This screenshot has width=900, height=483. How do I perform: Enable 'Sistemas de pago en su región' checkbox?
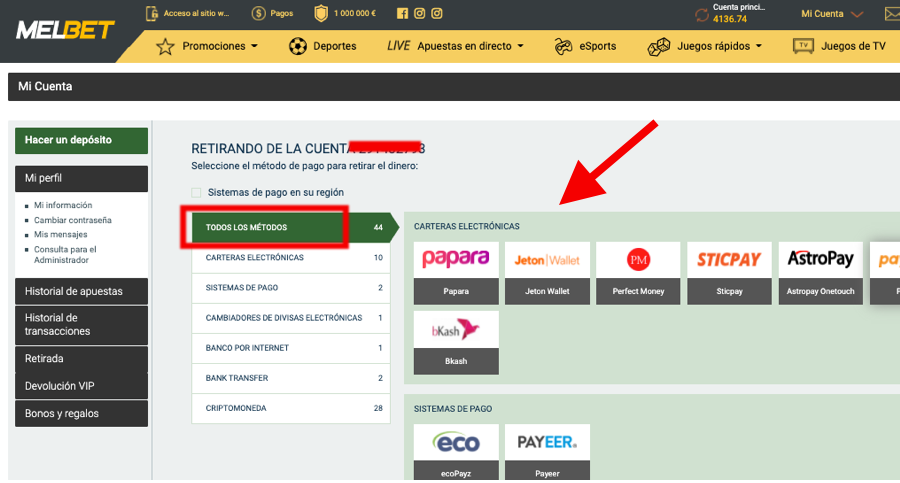197,192
